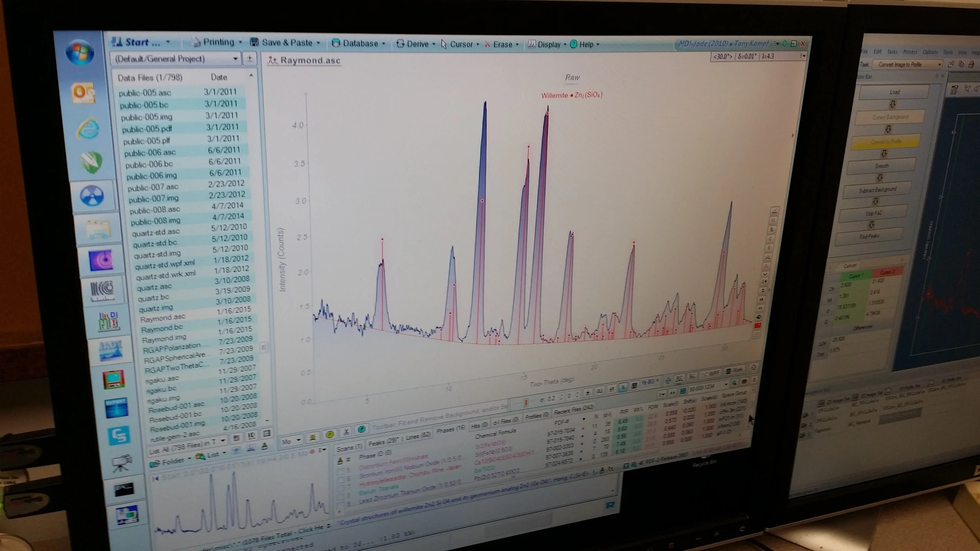
Task: Open the Cursor menu
Action: click(x=460, y=44)
